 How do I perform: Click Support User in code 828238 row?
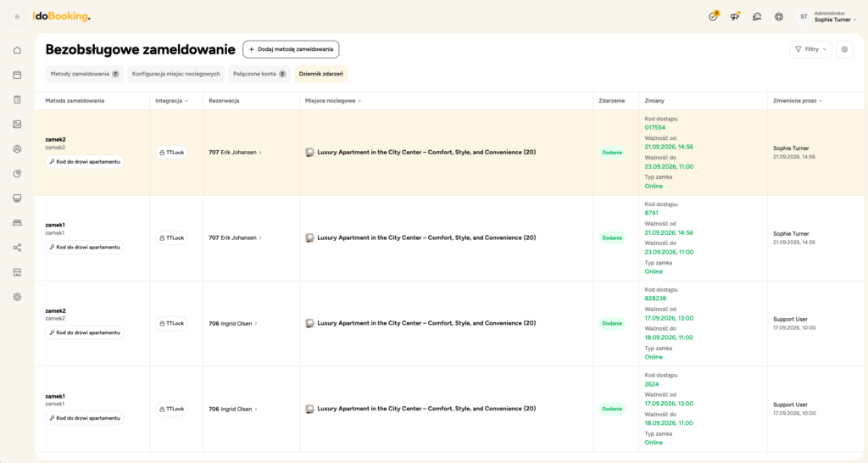point(790,319)
